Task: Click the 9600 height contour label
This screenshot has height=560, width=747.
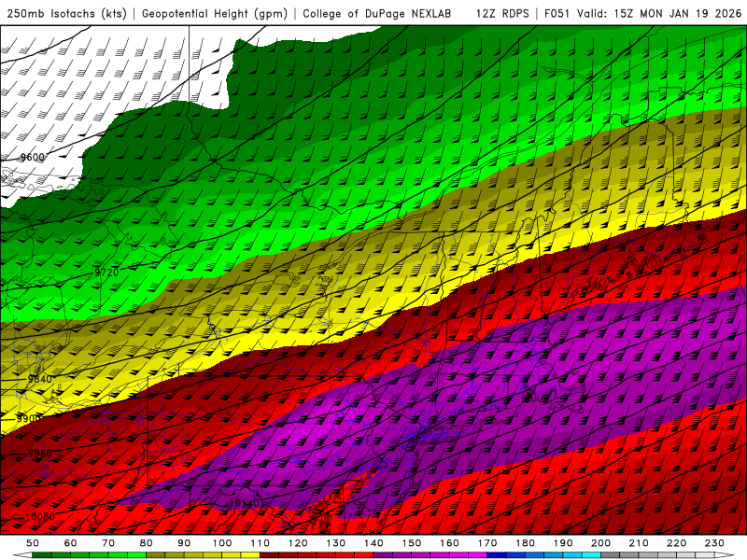Action: point(33,157)
